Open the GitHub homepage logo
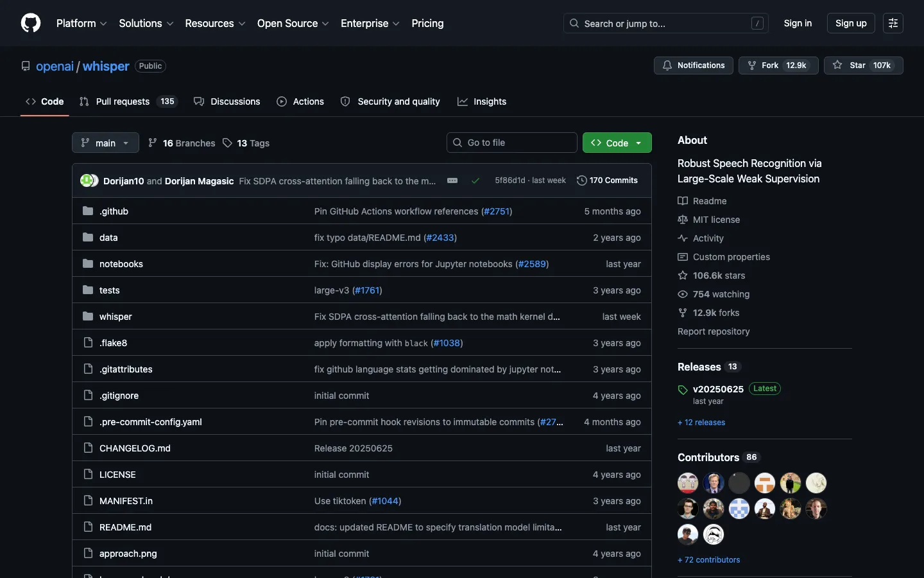Image resolution: width=924 pixels, height=578 pixels. point(31,23)
